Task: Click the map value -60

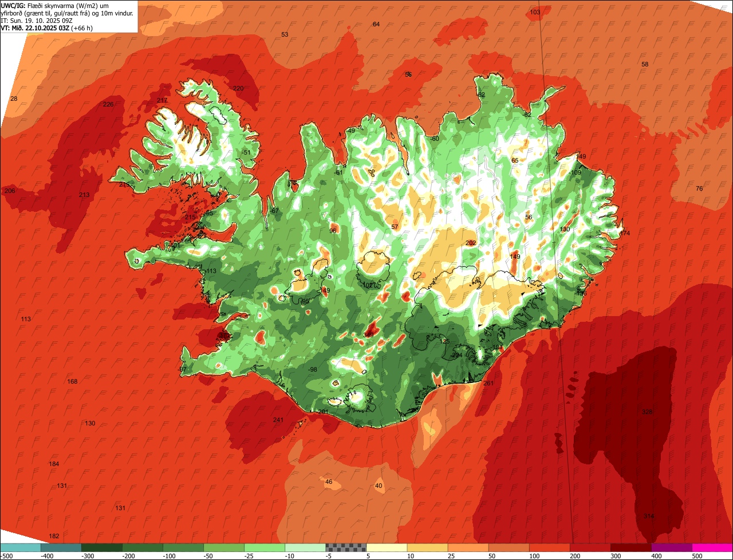Action: pyautogui.click(x=435, y=139)
